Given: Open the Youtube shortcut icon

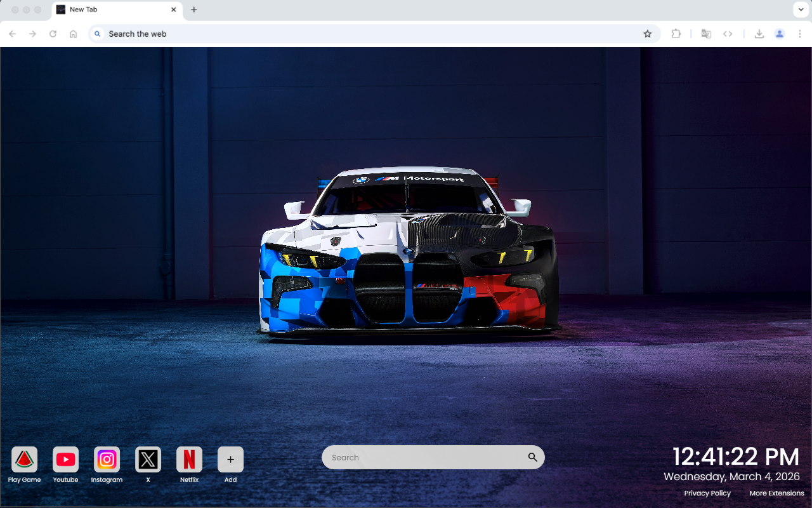Looking at the screenshot, I should pos(65,460).
